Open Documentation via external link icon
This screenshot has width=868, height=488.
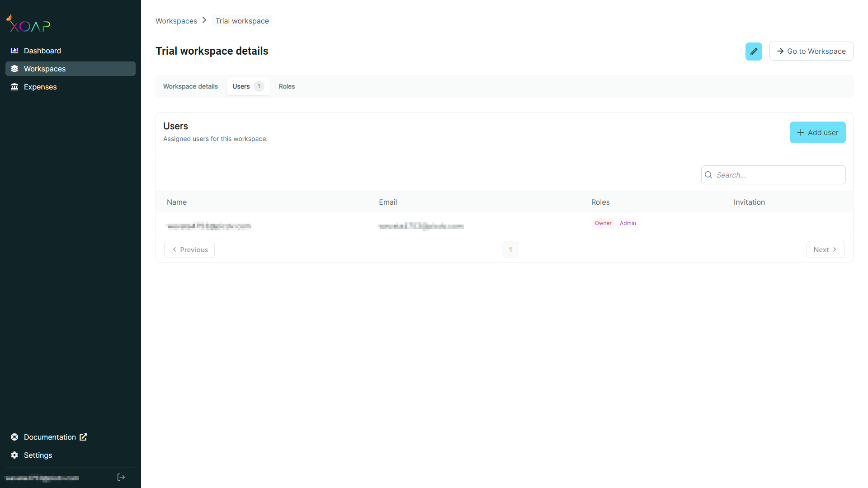click(x=83, y=437)
